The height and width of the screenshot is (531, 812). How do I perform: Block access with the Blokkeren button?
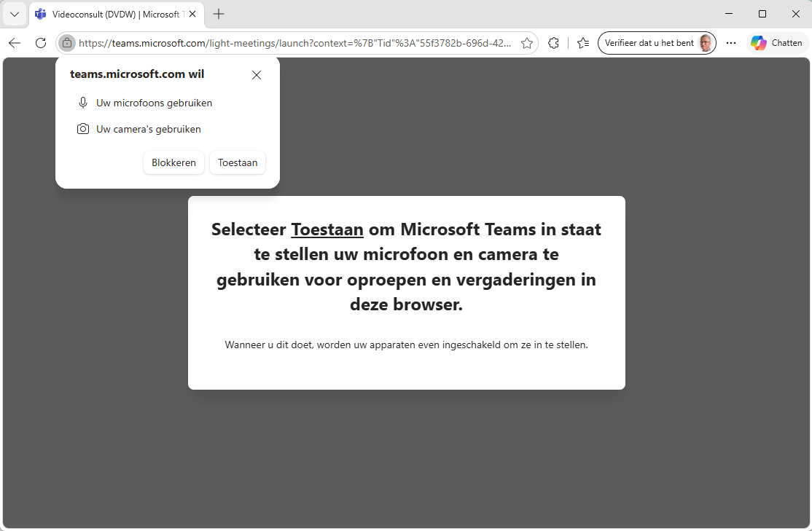173,162
